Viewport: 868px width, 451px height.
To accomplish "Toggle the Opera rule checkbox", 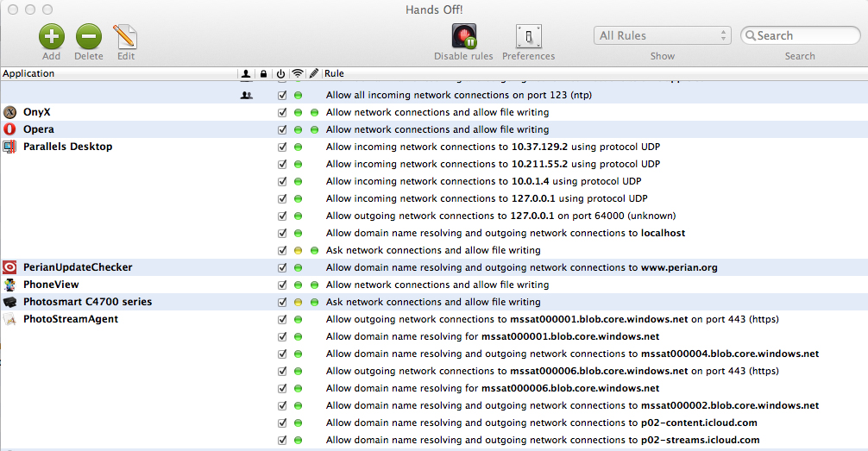I will click(282, 129).
